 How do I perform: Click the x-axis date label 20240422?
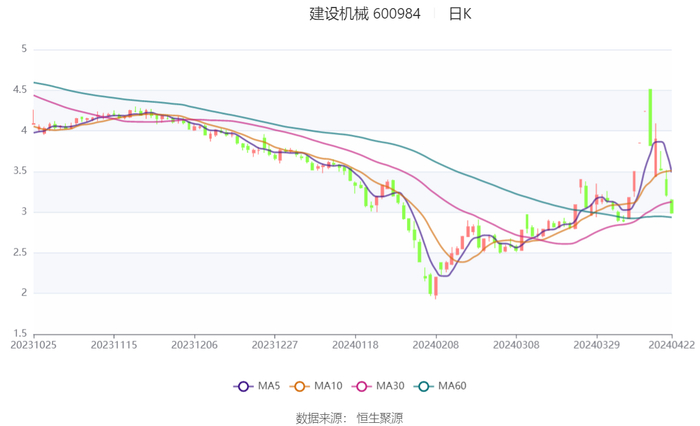tap(671, 345)
